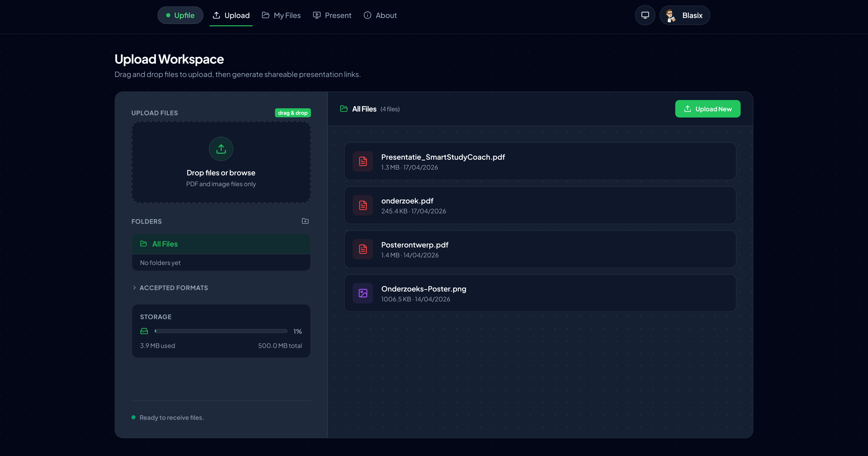Open Posterontwerp.pdf file
Screen dimensions: 868x456
(540, 249)
